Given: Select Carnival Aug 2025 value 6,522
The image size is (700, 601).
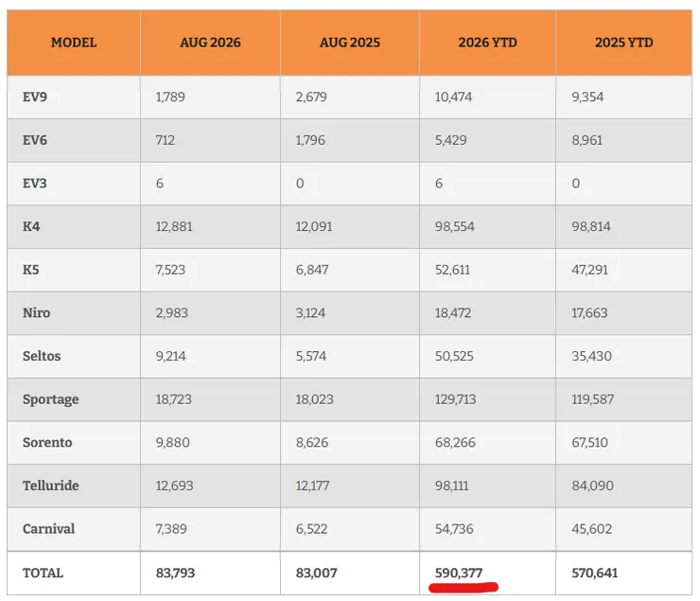Looking at the screenshot, I should [311, 529].
